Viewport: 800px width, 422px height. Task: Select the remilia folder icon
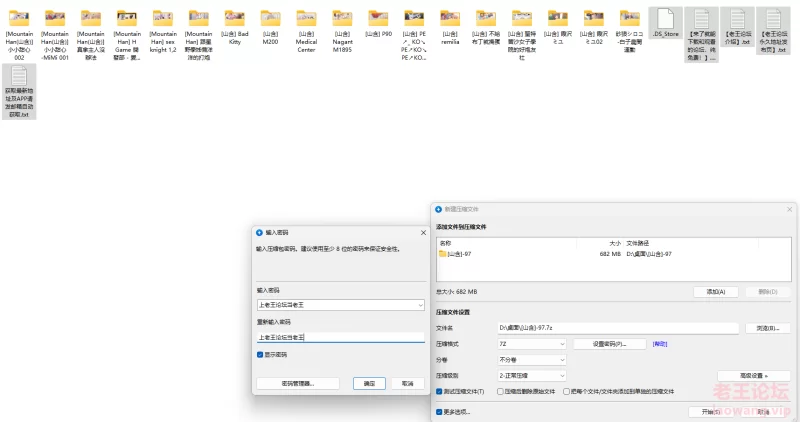(450, 18)
